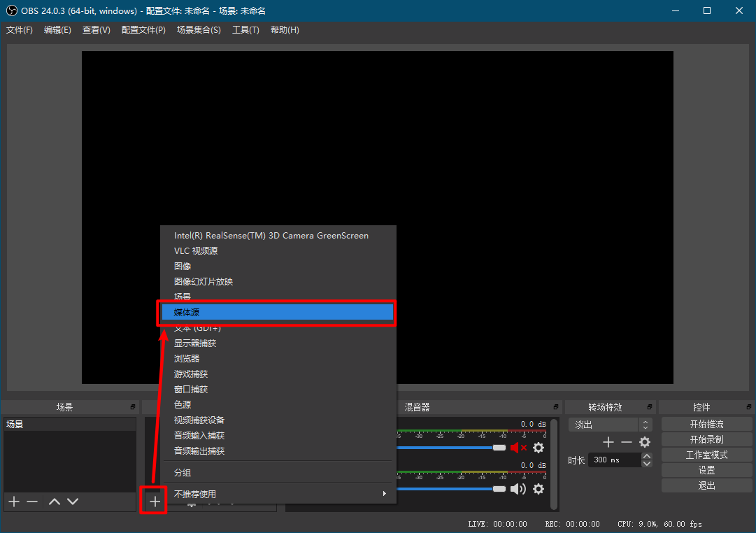Click the minus icon to remove a transition
The image size is (756, 533).
[x=626, y=441]
